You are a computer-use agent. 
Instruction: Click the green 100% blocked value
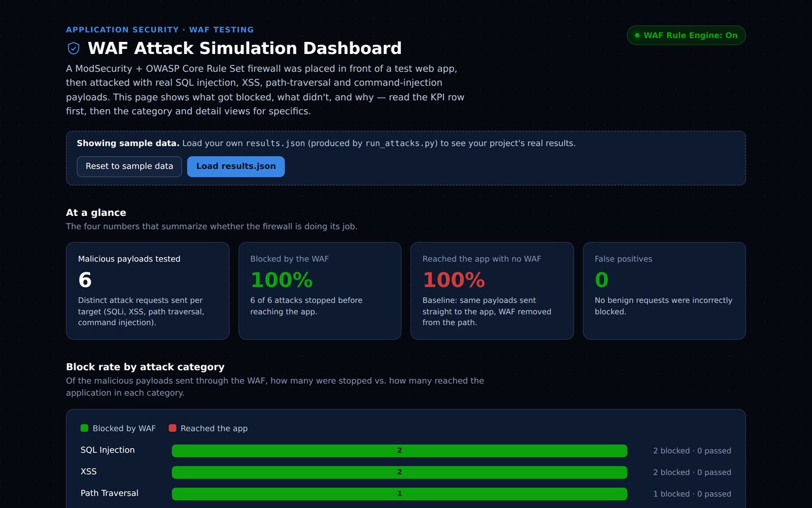pos(282,280)
